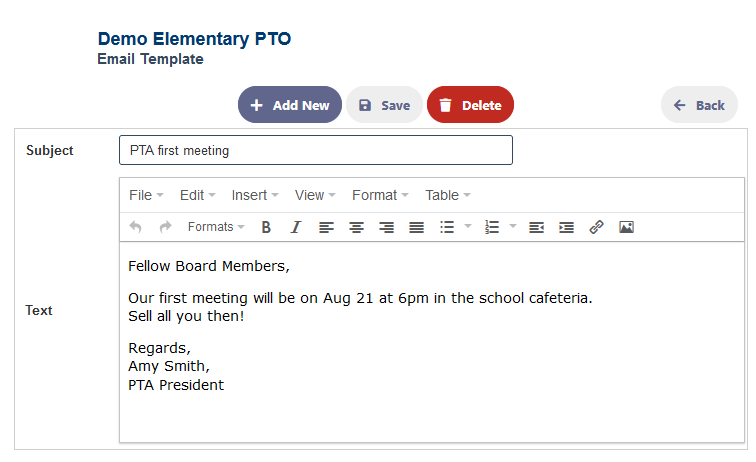The image size is (756, 462).
Task: Open the Insert menu
Action: 255,195
